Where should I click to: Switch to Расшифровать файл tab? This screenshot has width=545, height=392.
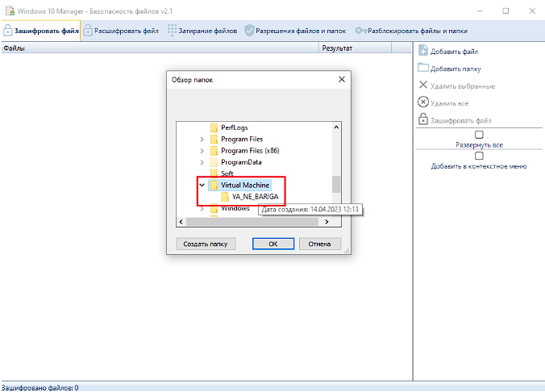pos(121,31)
